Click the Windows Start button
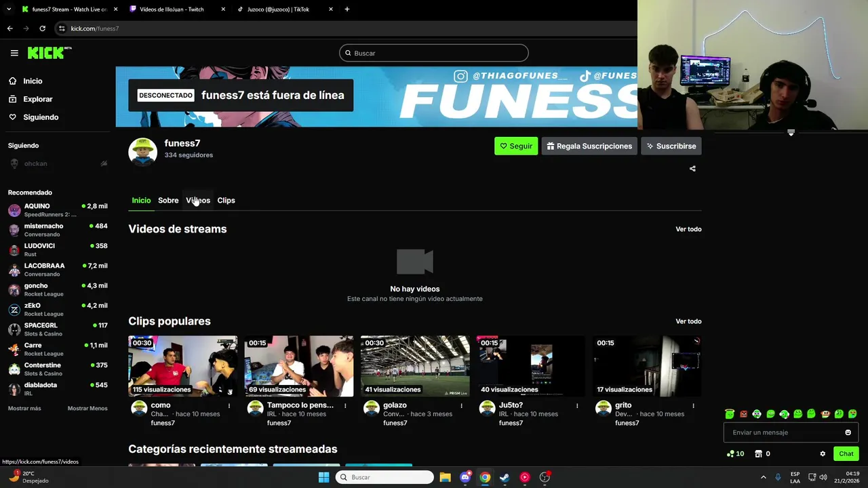Viewport: 868px width, 488px height. click(323, 477)
